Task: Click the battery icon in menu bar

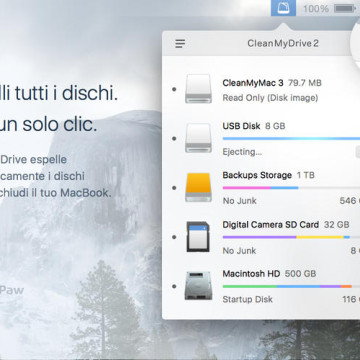Action: pos(344,8)
